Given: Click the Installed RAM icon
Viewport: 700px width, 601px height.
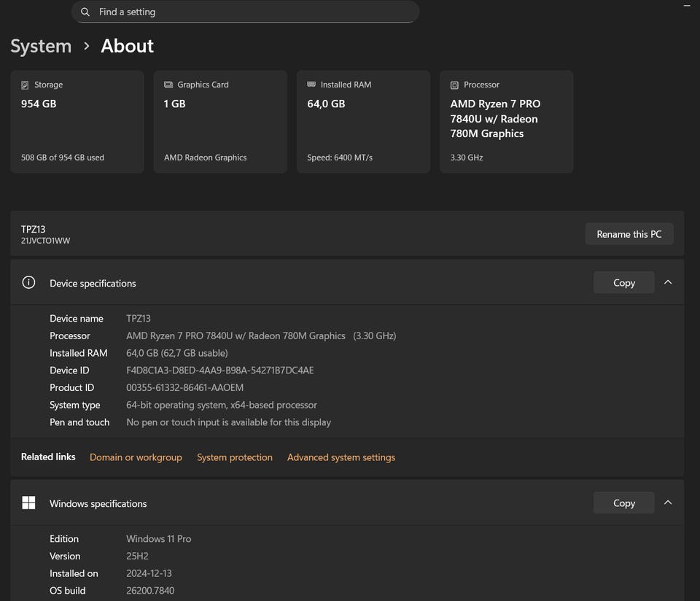Looking at the screenshot, I should click(x=311, y=85).
